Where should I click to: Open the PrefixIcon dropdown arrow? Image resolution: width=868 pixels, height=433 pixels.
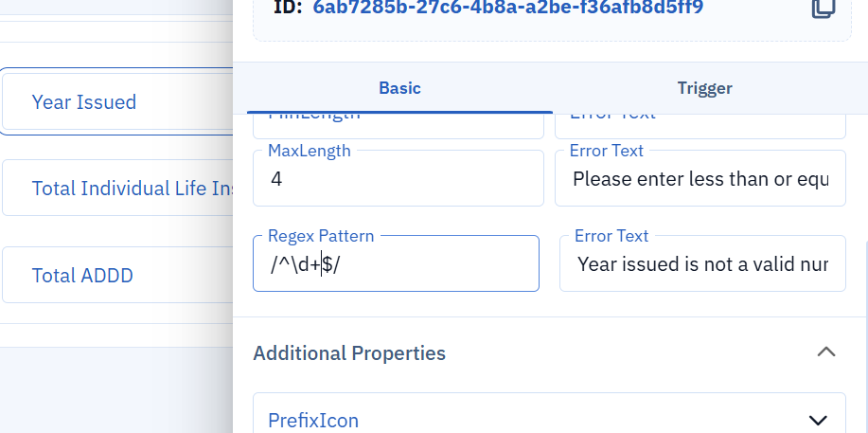coord(818,421)
